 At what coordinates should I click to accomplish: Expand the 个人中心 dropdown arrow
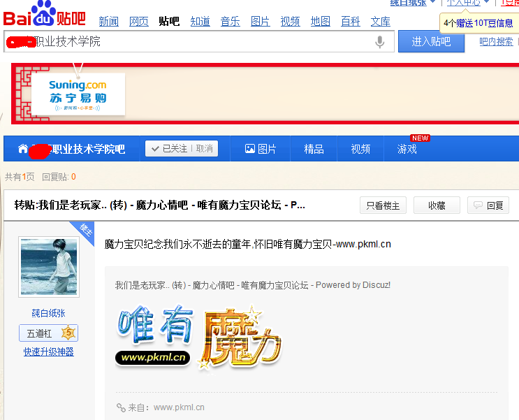(x=486, y=2)
